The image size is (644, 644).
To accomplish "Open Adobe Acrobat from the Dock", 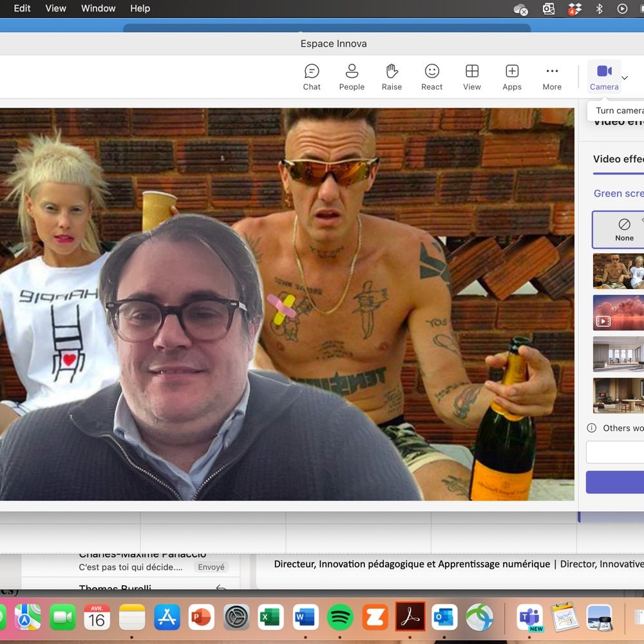I will tap(410, 617).
